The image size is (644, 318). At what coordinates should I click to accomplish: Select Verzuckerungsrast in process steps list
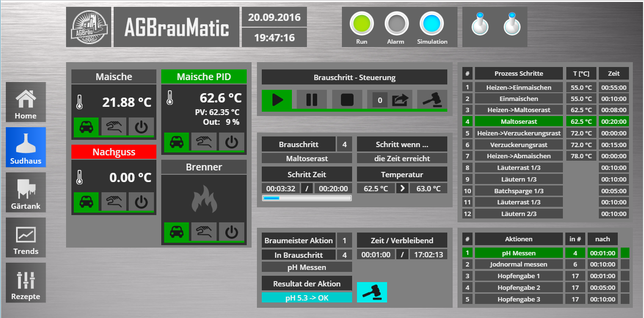(x=519, y=145)
